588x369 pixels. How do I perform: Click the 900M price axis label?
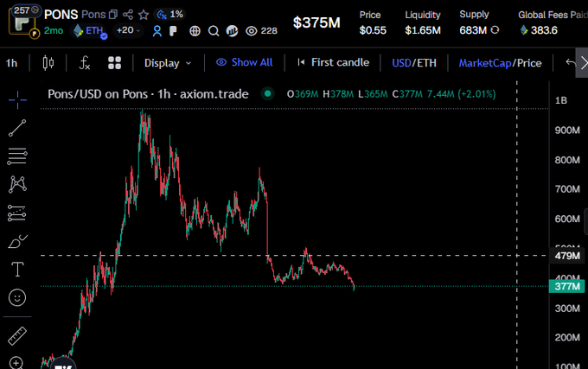click(567, 130)
